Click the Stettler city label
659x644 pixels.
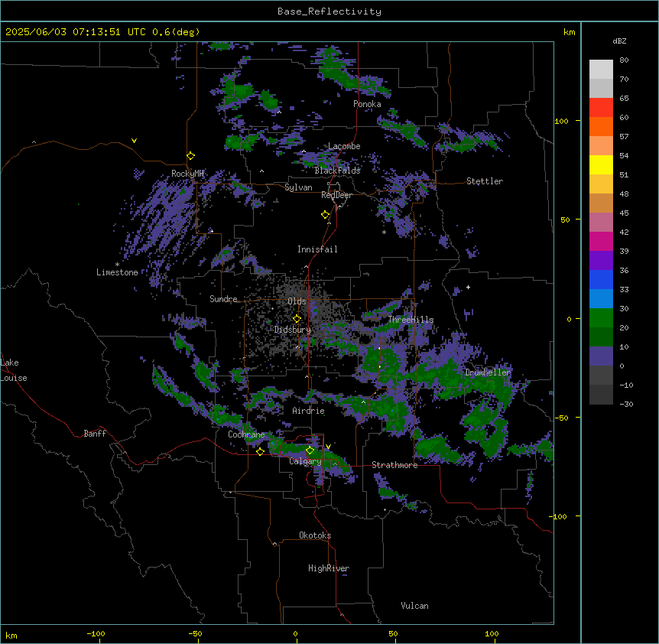coord(485,181)
